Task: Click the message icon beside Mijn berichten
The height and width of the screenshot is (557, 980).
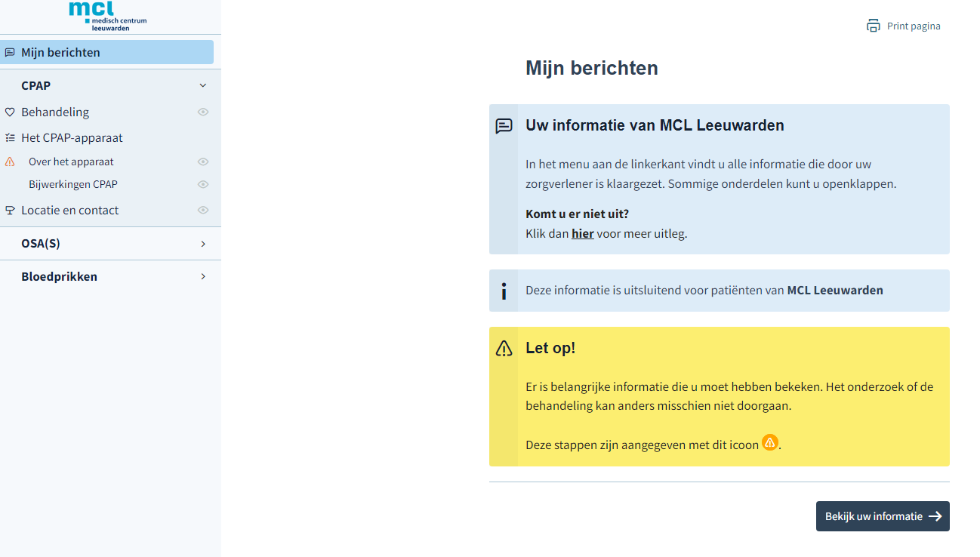Action: click(10, 53)
